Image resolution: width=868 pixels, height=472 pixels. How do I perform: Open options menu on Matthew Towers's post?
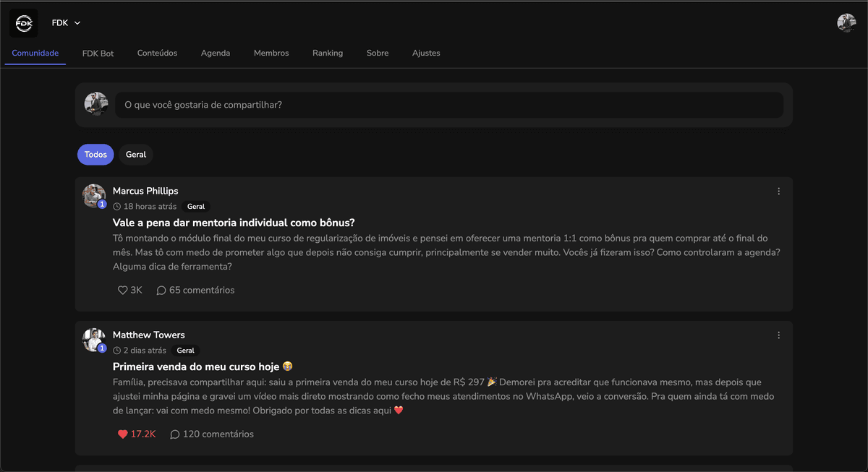[x=778, y=335]
